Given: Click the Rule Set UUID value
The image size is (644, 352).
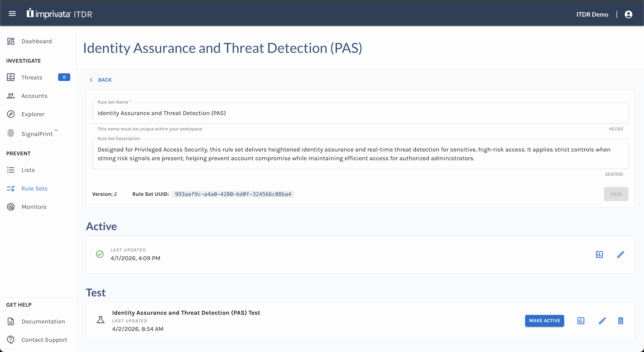Looking at the screenshot, I should [233, 194].
